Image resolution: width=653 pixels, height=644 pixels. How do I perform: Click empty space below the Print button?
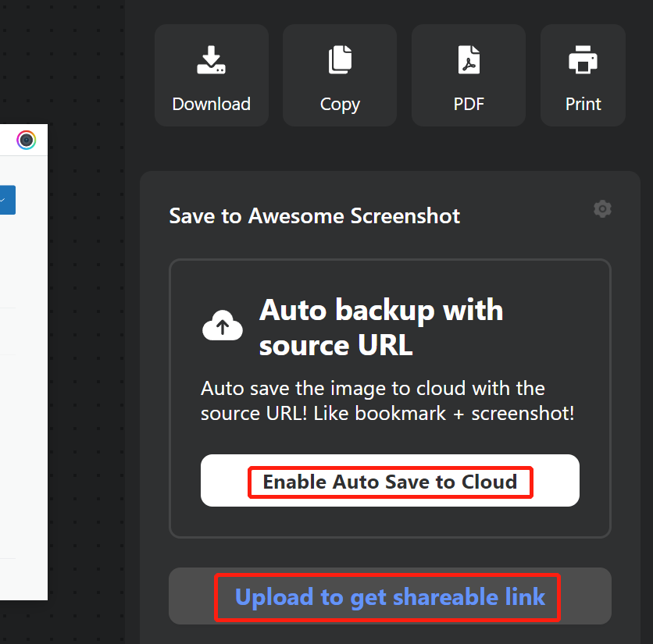coord(583,148)
